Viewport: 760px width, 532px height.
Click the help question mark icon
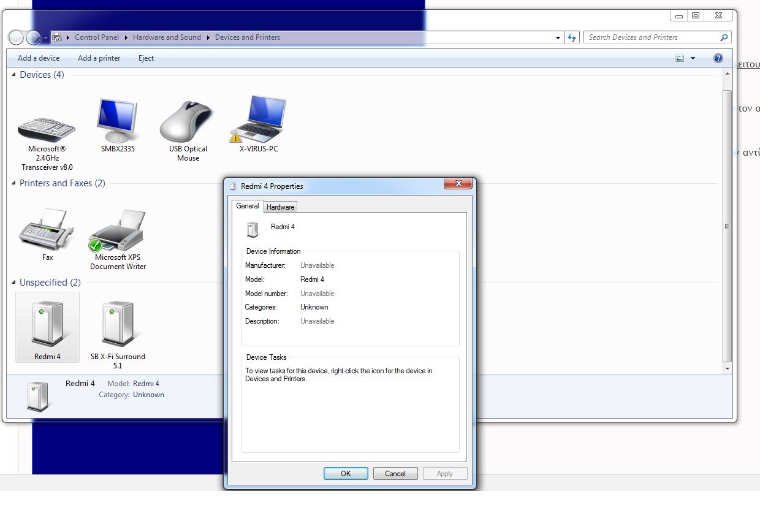tap(718, 58)
